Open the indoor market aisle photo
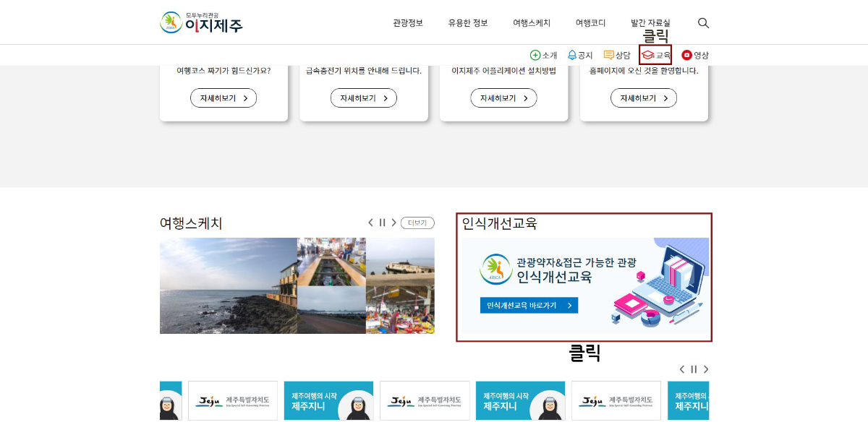868x422 pixels. [x=331, y=262]
